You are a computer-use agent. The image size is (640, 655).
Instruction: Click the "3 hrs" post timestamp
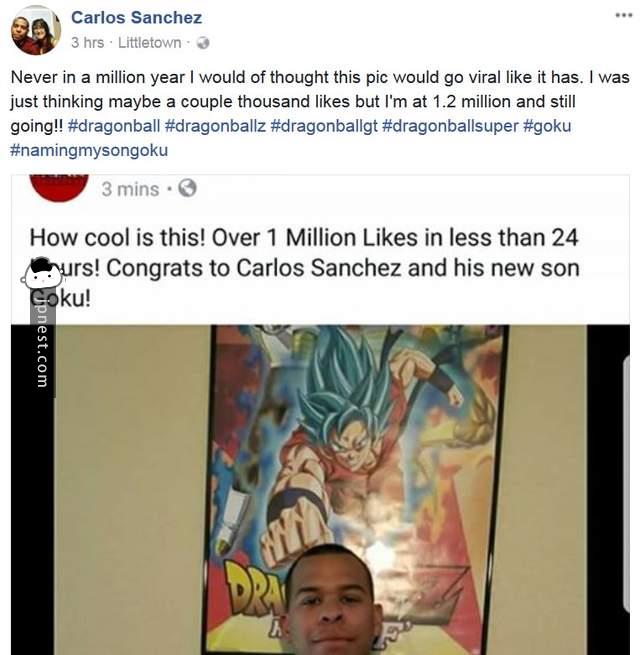(87, 43)
